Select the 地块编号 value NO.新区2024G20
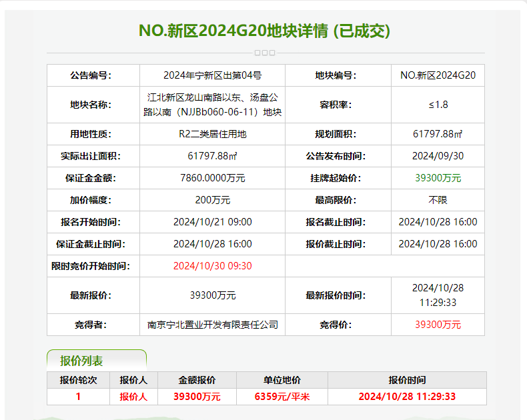 coord(438,75)
